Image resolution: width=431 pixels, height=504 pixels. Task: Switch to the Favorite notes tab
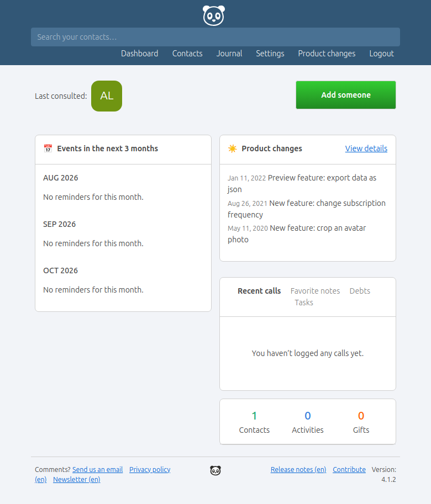(x=315, y=291)
